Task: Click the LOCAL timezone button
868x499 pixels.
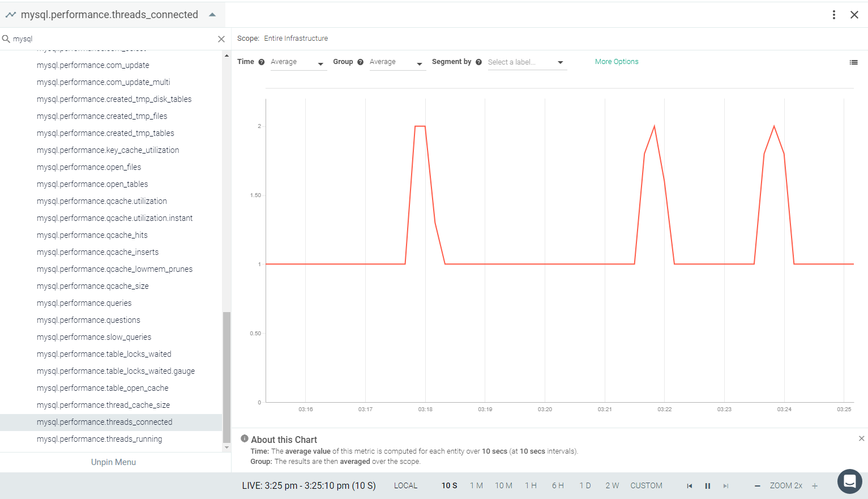Action: pos(405,486)
